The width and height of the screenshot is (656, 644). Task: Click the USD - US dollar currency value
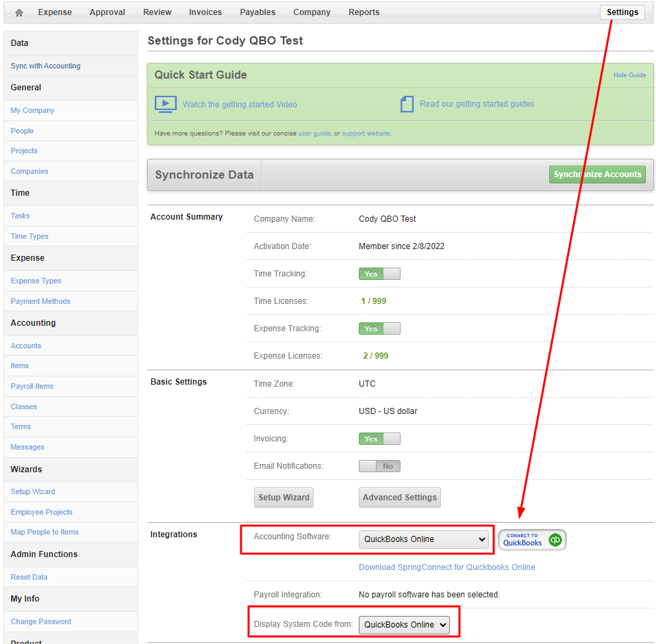click(x=388, y=411)
